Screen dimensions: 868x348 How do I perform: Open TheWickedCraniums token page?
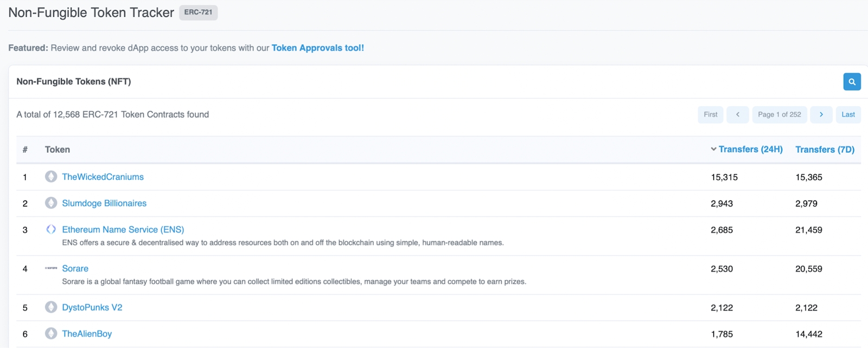tap(103, 177)
